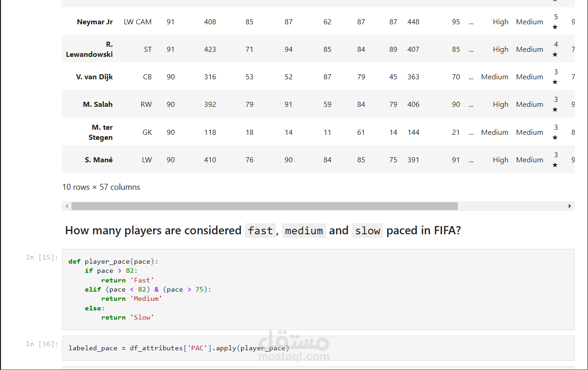
Task: Click the 4 star rating in Lewandowski row
Action: point(555,49)
